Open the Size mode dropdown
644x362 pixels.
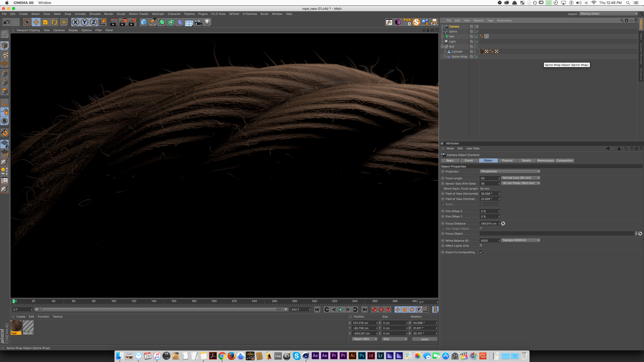click(x=395, y=339)
